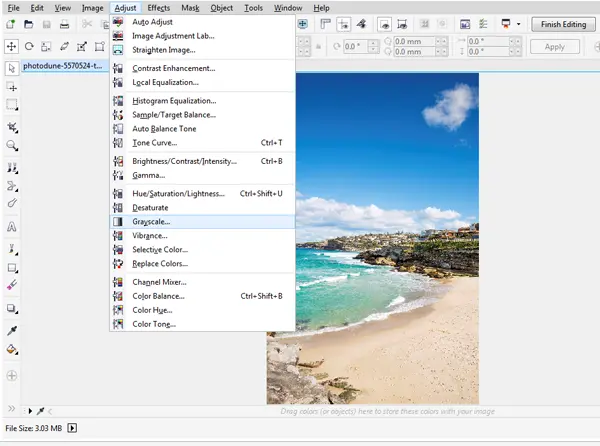Viewport: 600px width, 446px height.
Task: Click the Apply button
Action: (554, 47)
